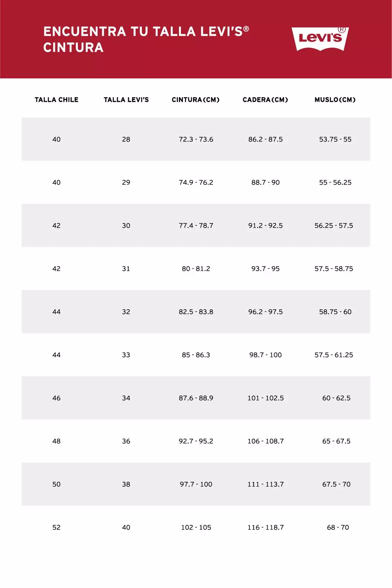Select Levi's size 40 cell
Viewport: 392px width, 588px height.
[x=126, y=528]
